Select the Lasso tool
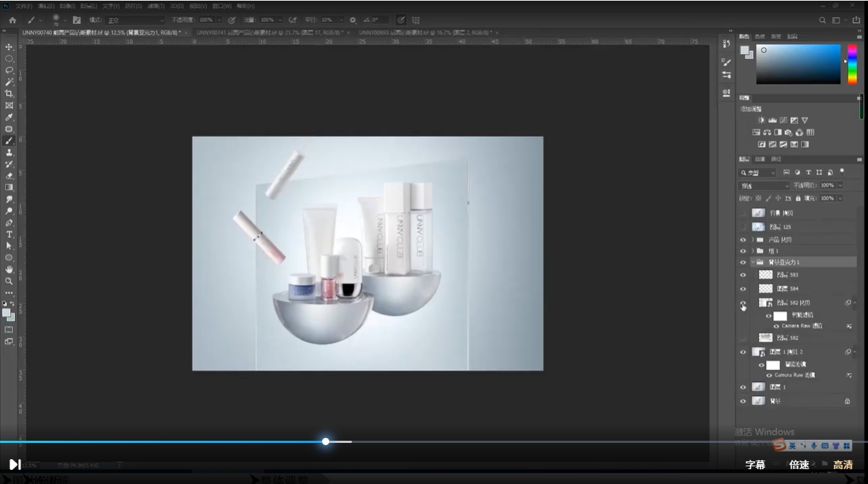The image size is (868, 484). tap(9, 70)
